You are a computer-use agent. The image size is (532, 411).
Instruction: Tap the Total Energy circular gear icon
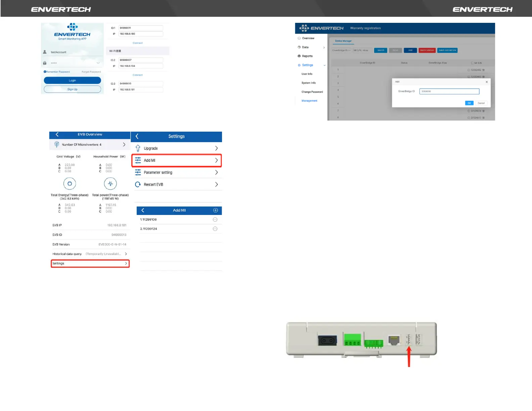click(x=70, y=184)
